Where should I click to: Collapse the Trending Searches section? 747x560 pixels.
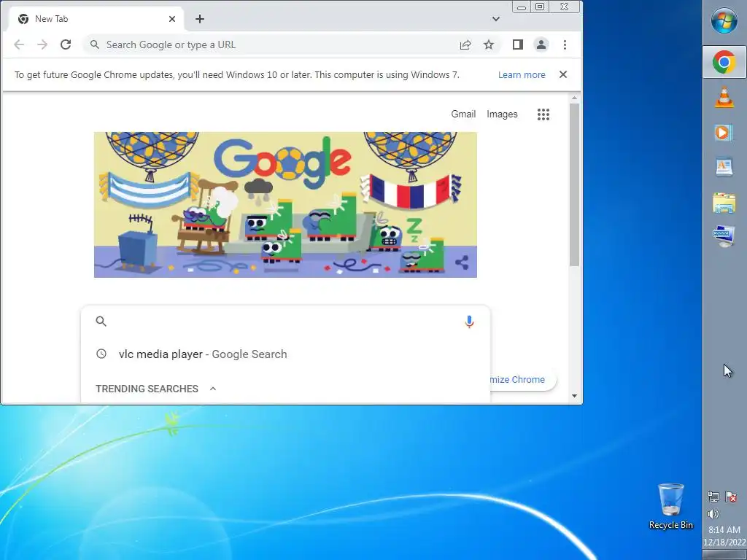213,389
